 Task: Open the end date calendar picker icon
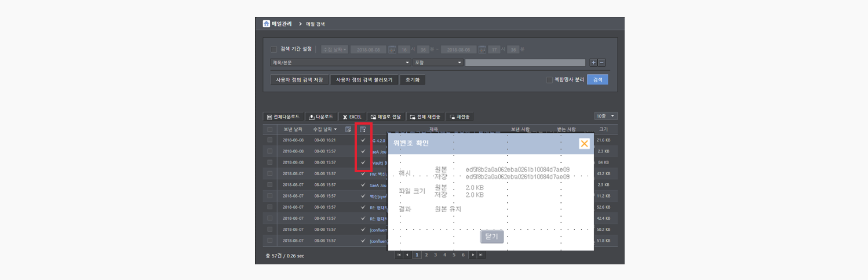pos(482,50)
